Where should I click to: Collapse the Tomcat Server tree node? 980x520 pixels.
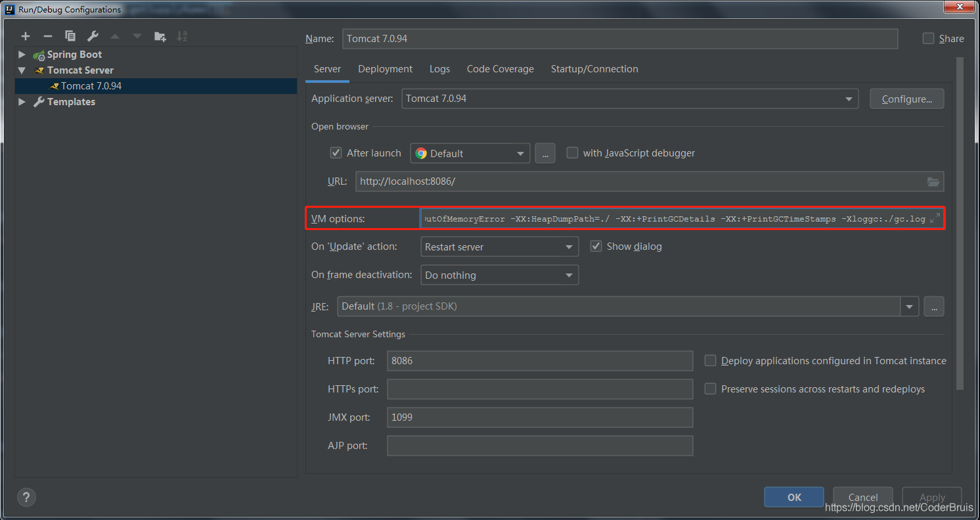click(22, 70)
